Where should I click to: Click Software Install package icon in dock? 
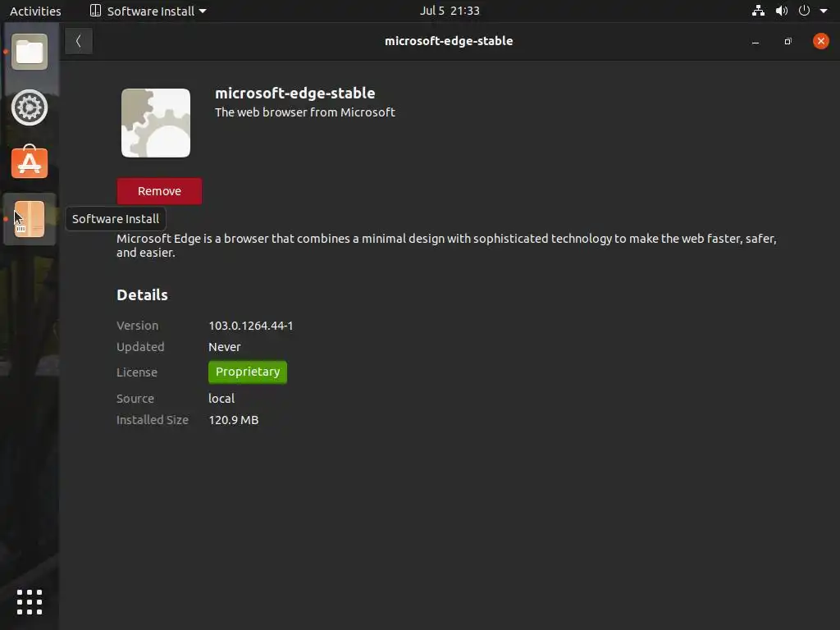[x=30, y=219]
